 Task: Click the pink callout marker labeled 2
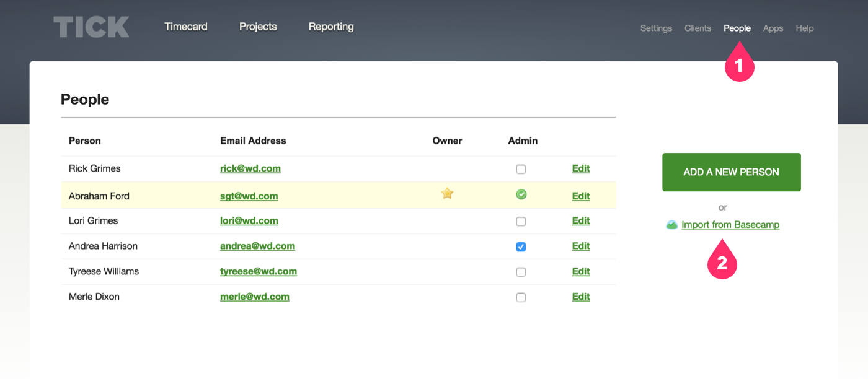pyautogui.click(x=722, y=260)
